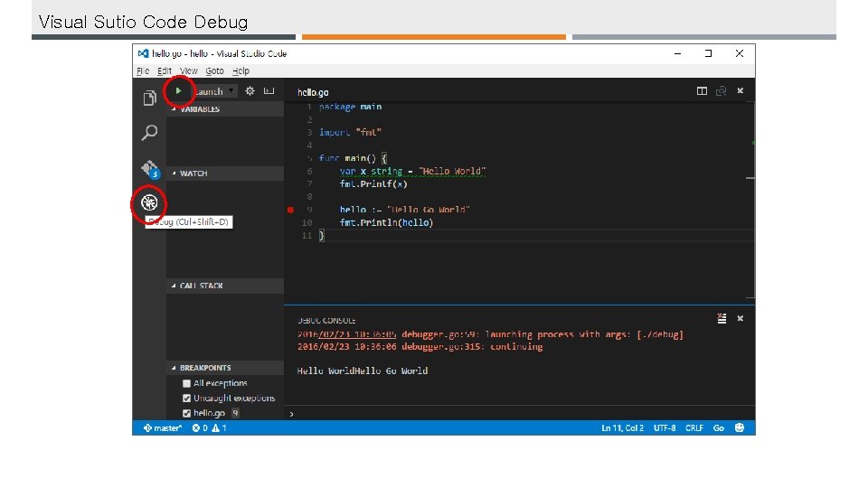This screenshot has height=488, width=868.
Task: Collapse the WATCH section
Action: pyautogui.click(x=225, y=174)
